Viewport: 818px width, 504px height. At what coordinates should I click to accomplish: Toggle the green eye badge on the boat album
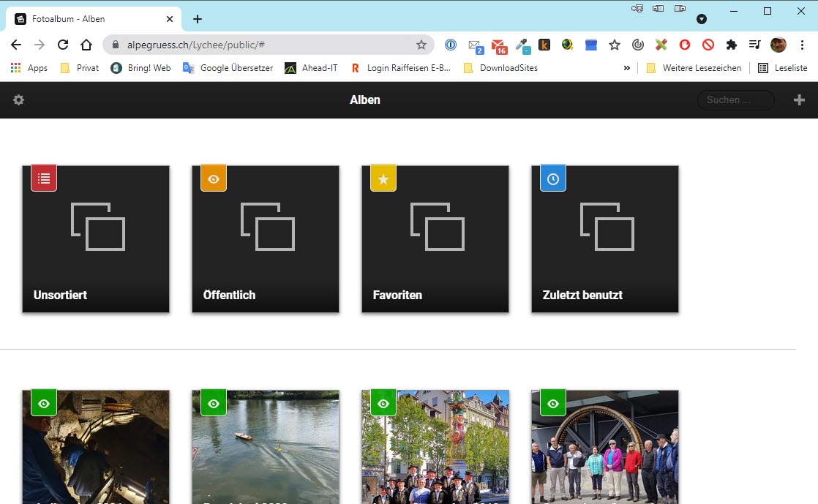point(213,402)
